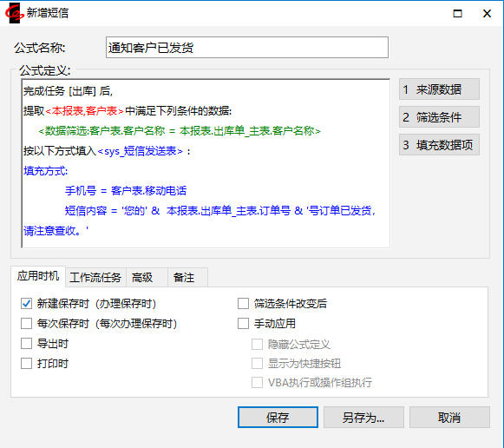Click the 公式名称 text field
The width and height of the screenshot is (504, 448).
tap(247, 48)
